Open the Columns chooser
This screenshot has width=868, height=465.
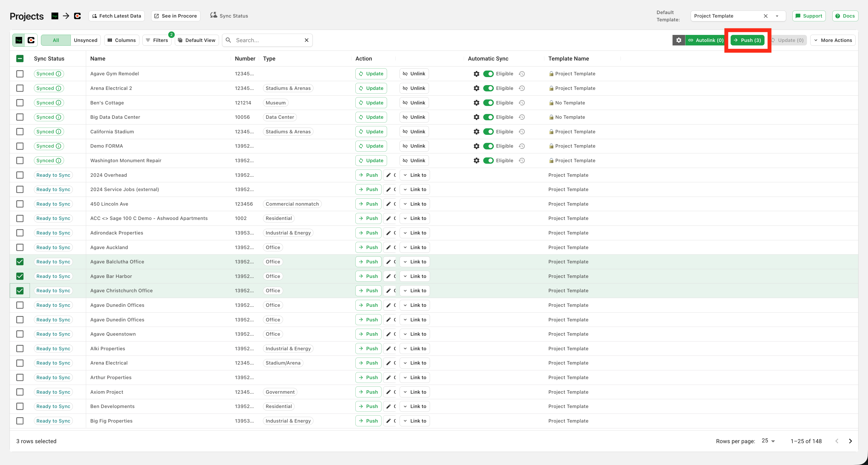[x=122, y=40]
